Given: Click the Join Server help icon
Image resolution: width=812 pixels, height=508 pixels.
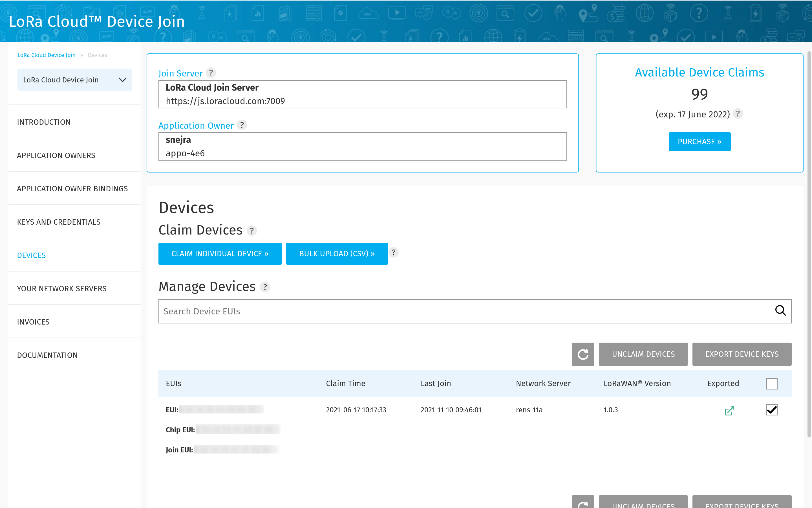Looking at the screenshot, I should (211, 73).
